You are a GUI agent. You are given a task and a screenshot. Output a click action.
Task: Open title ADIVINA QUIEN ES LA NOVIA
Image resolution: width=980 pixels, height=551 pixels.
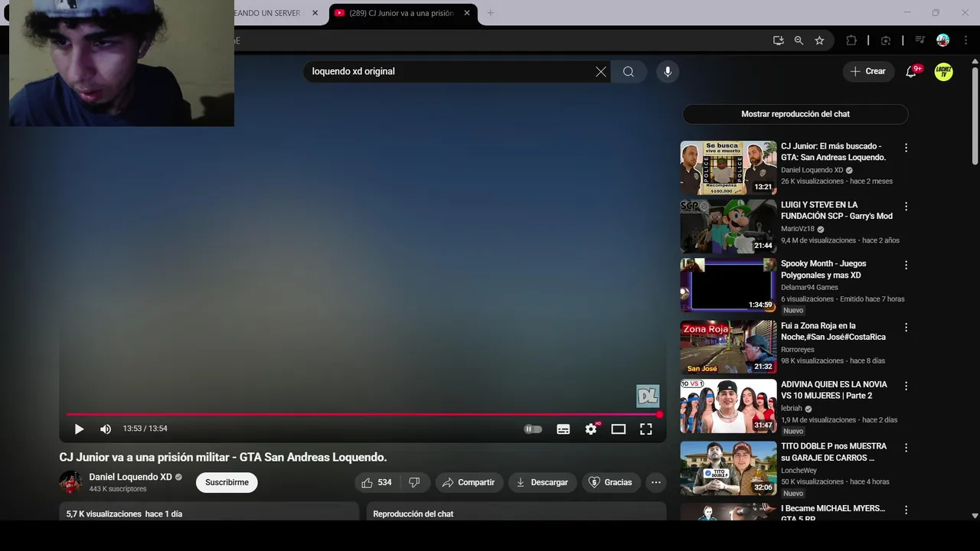834,390
